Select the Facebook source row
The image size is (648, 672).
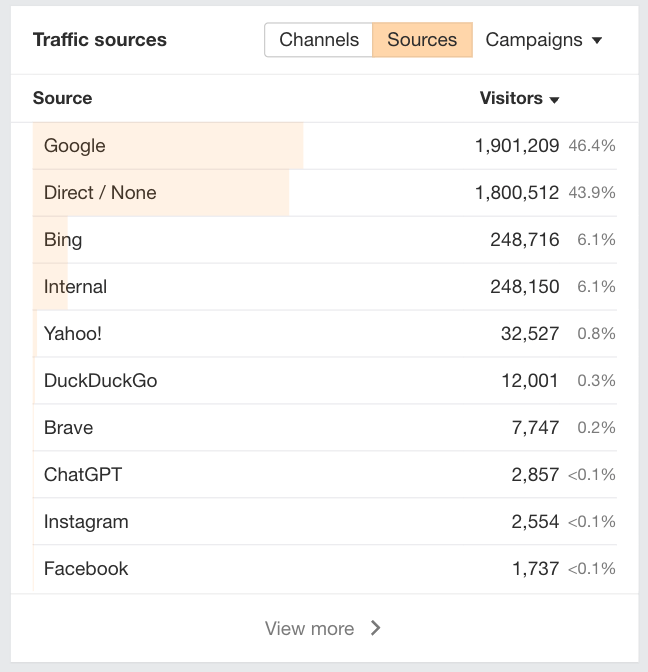86,569
